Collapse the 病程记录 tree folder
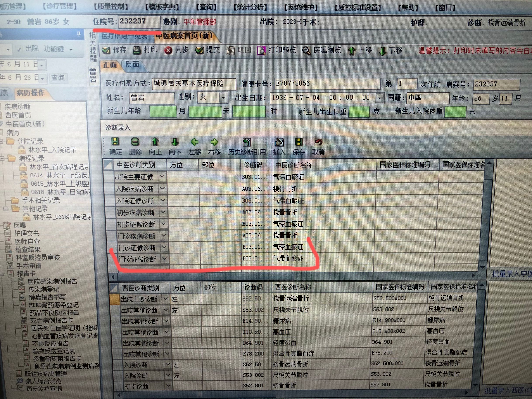Viewport: 532px width, 399px height. tap(2, 159)
